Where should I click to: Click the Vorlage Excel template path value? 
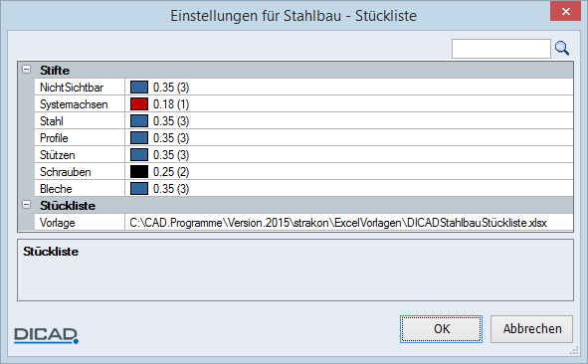click(x=338, y=223)
